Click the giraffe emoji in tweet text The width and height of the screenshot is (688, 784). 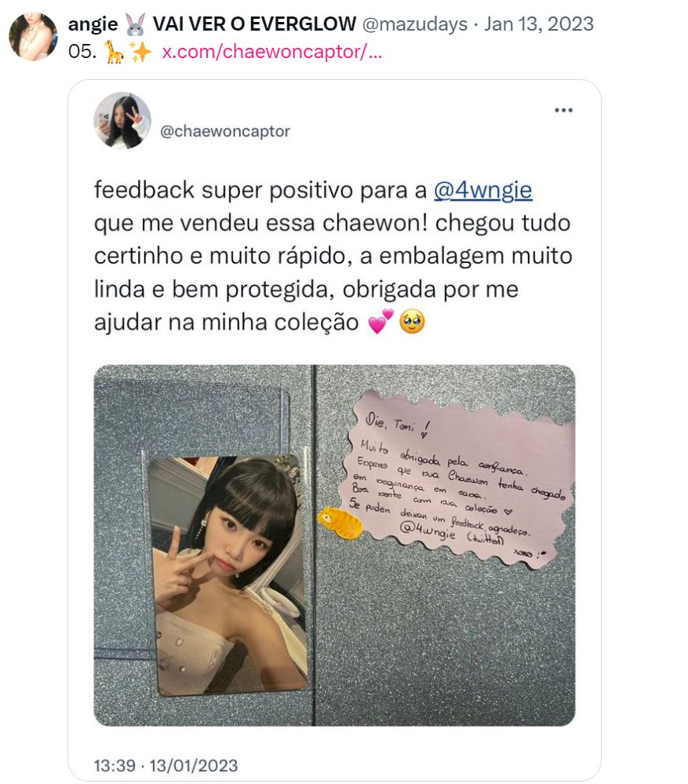tap(114, 52)
